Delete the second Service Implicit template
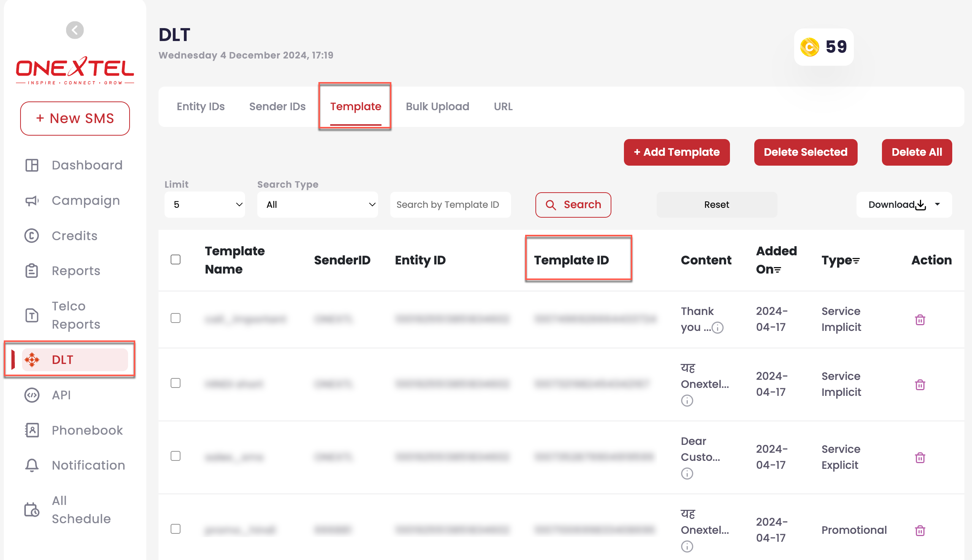 tap(920, 384)
